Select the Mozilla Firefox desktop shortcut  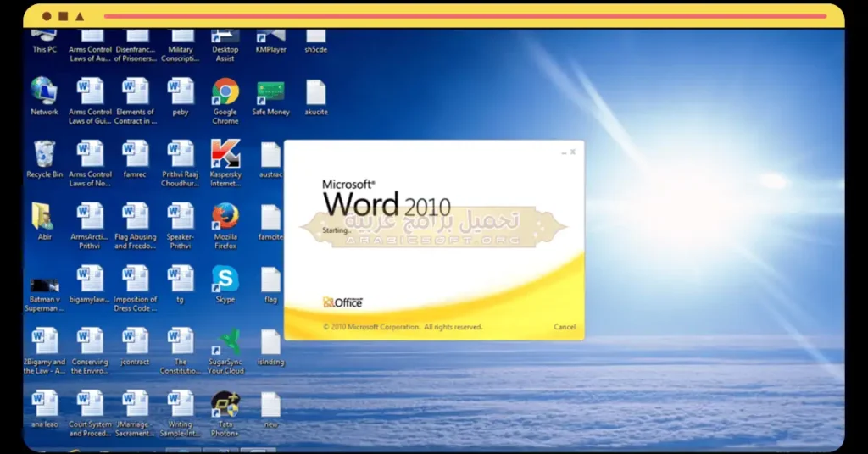pos(225,217)
